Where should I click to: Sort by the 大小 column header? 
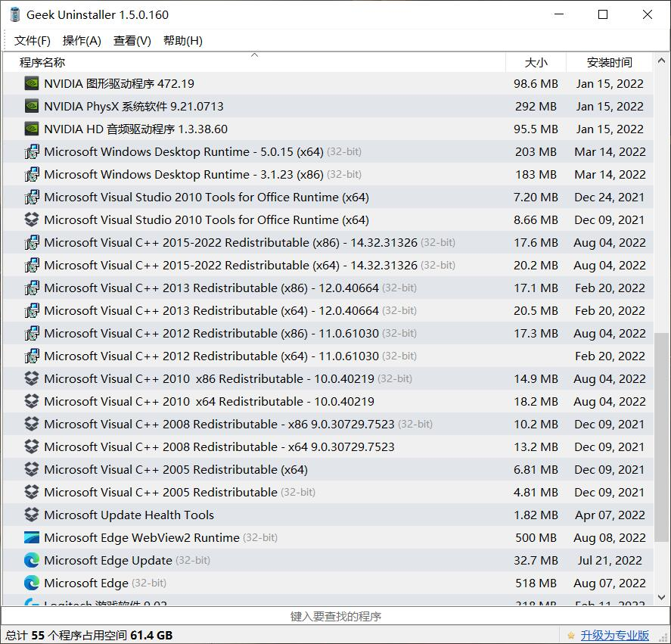coord(536,62)
